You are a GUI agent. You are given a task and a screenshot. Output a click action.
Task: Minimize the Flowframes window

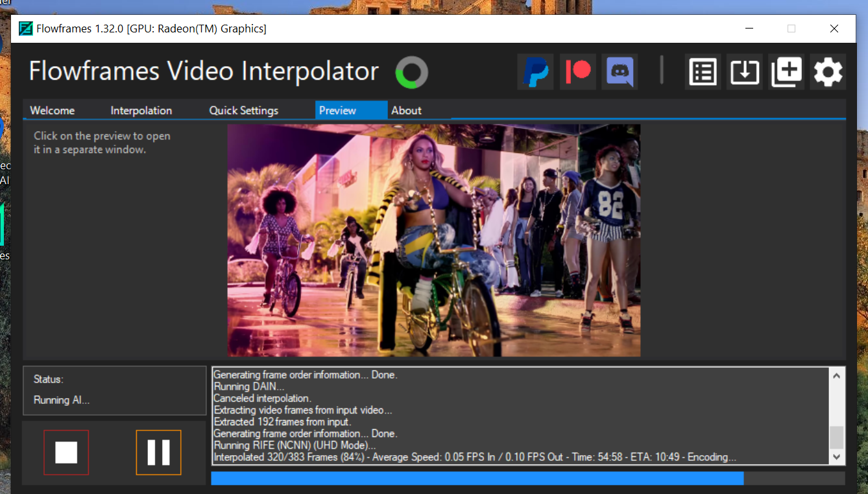pyautogui.click(x=749, y=29)
